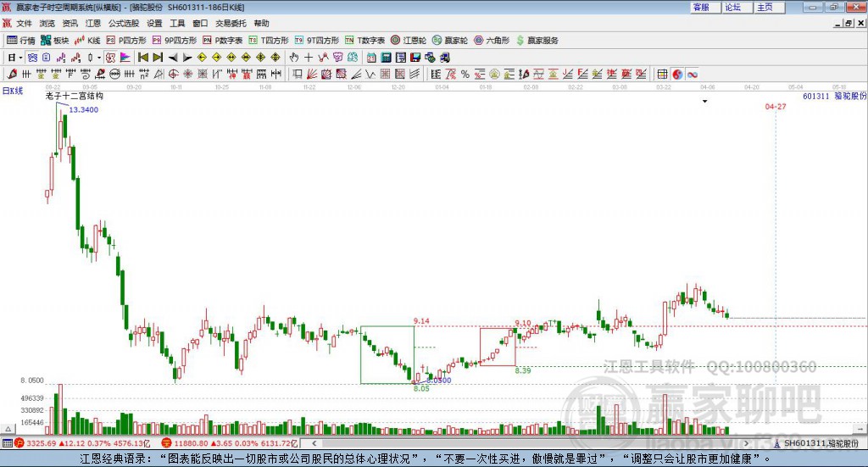The image size is (868, 467).
Task: Click the yellow diamond left-arrow icon
Action: coord(202,58)
